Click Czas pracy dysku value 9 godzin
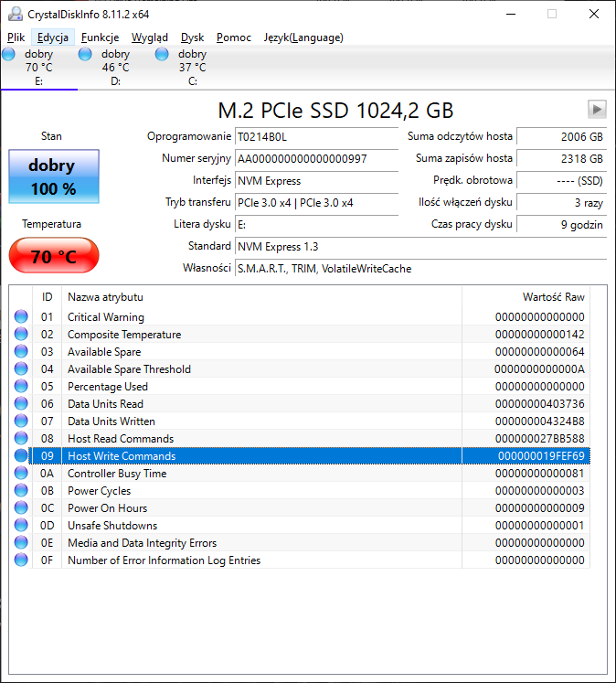 tap(561, 225)
